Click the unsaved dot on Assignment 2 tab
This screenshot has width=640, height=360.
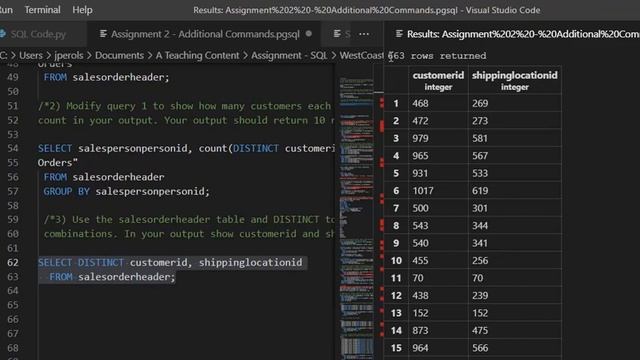click(x=309, y=34)
